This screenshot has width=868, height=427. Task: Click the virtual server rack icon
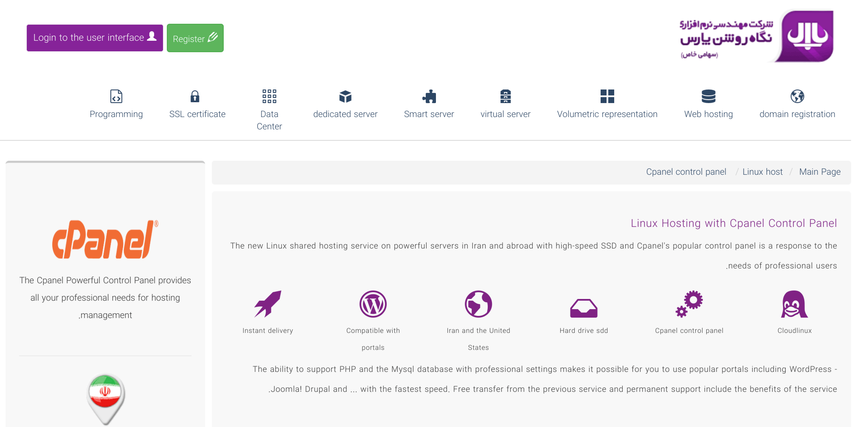point(505,96)
